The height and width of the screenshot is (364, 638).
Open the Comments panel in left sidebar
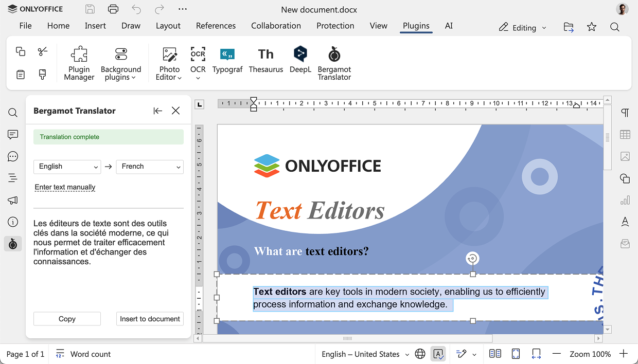pyautogui.click(x=13, y=135)
